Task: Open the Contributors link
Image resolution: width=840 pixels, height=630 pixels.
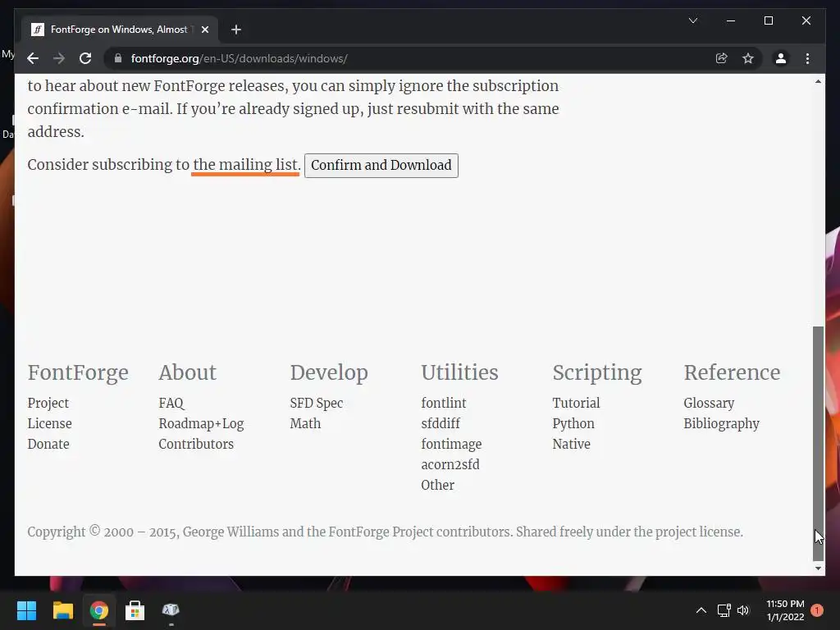Action: point(196,444)
